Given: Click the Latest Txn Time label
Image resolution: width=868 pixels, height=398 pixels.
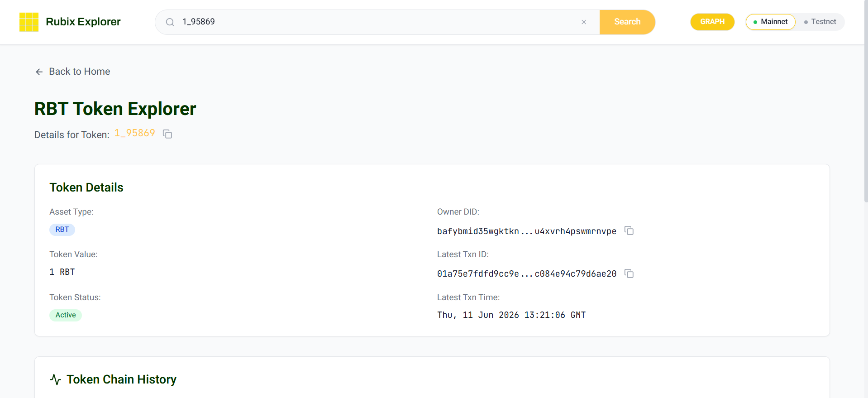Looking at the screenshot, I should pos(468,297).
